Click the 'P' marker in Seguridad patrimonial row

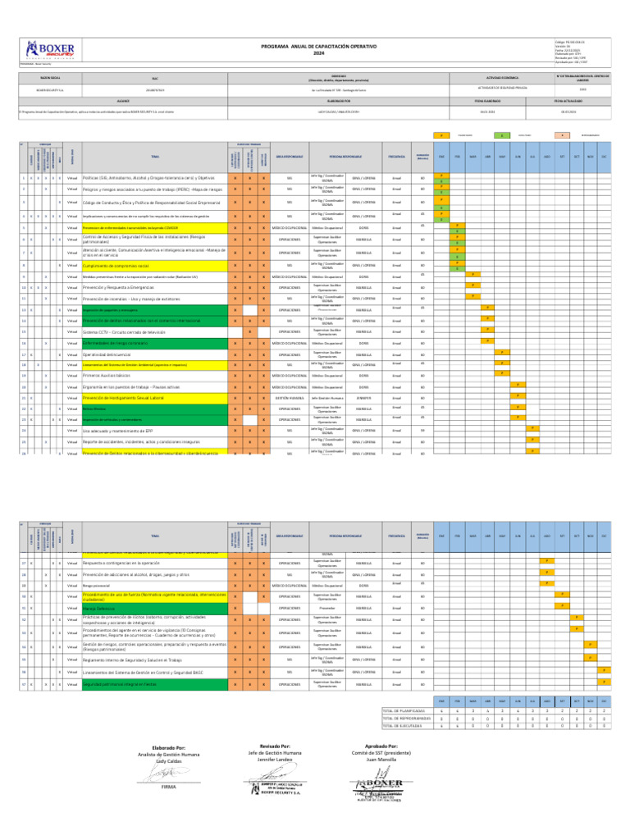604,682
